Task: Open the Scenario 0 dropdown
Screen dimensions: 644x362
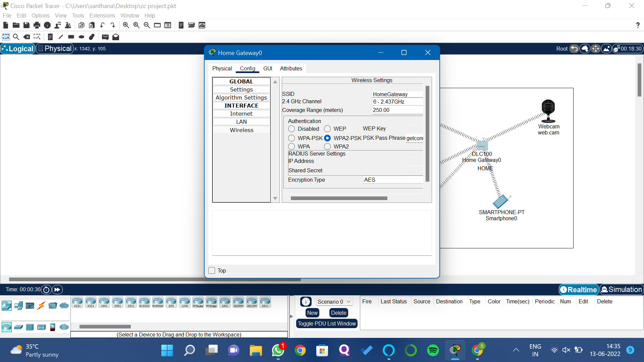Action: click(x=334, y=302)
